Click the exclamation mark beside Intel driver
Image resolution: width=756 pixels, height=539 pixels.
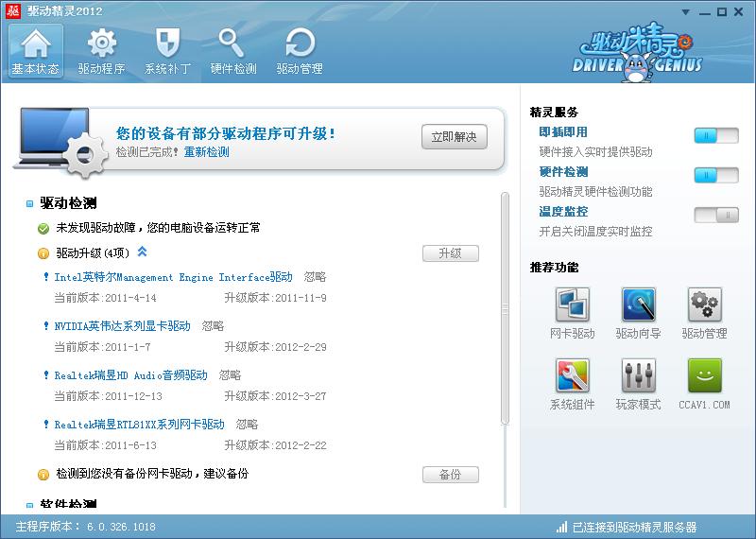pos(46,276)
